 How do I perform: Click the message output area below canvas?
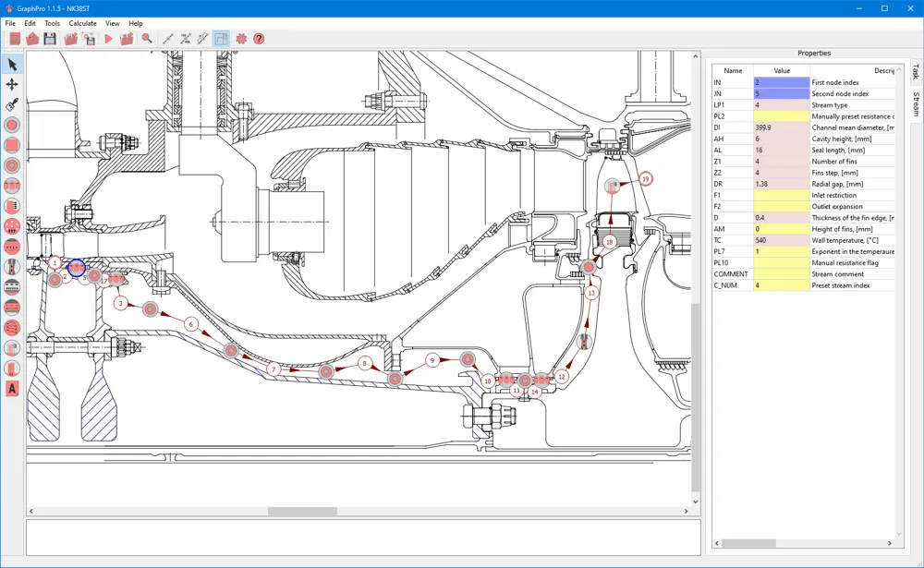(363, 538)
